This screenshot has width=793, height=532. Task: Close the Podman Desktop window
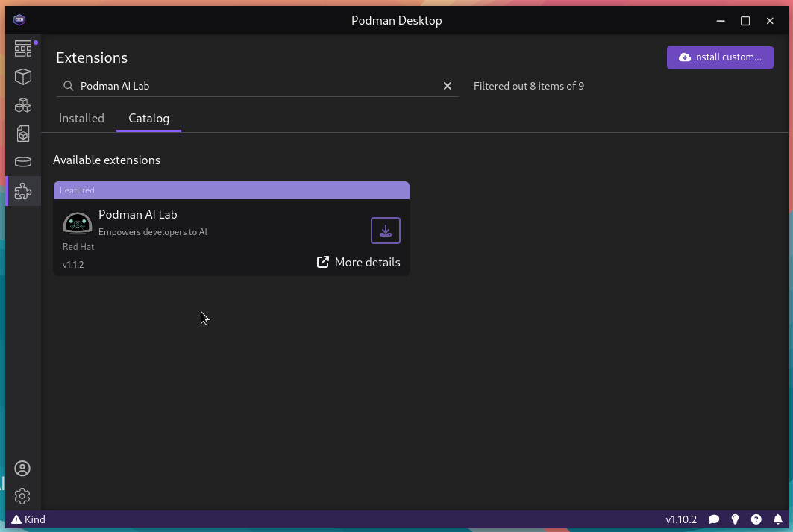pyautogui.click(x=770, y=21)
